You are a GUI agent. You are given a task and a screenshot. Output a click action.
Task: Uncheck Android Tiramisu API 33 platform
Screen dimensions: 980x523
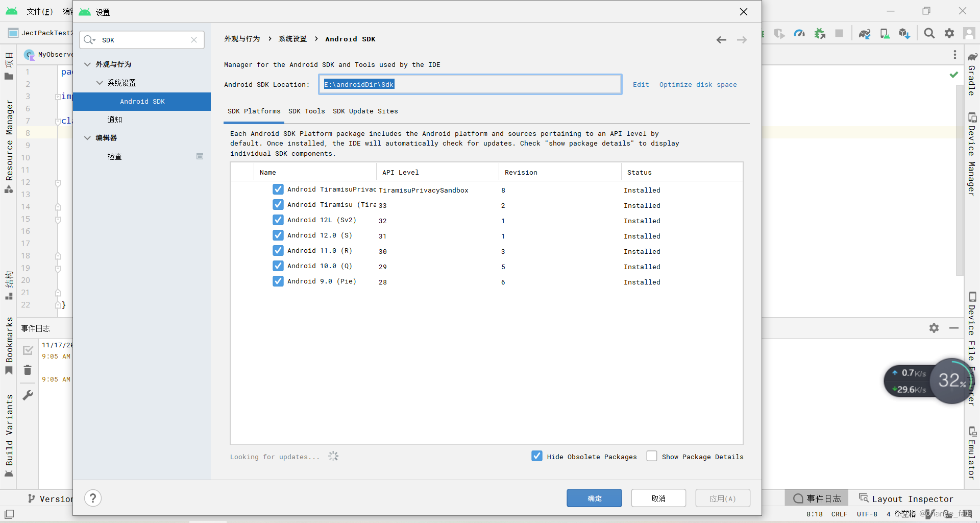[x=278, y=205]
